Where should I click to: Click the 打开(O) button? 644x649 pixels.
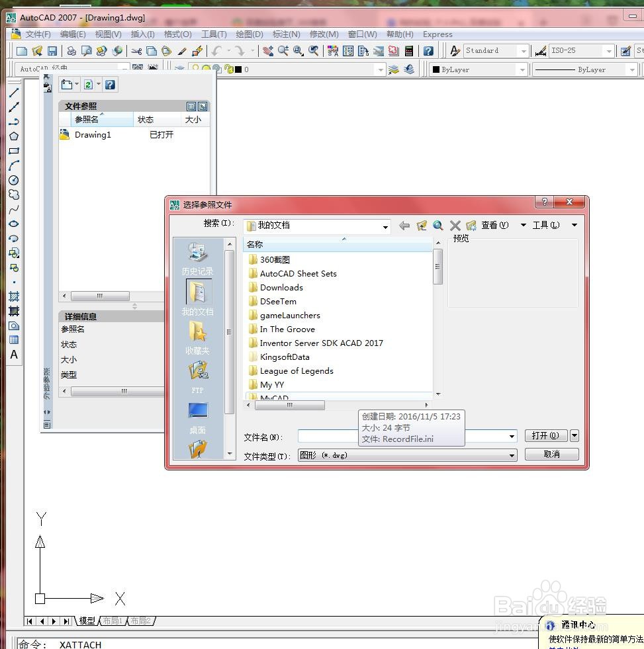point(545,435)
